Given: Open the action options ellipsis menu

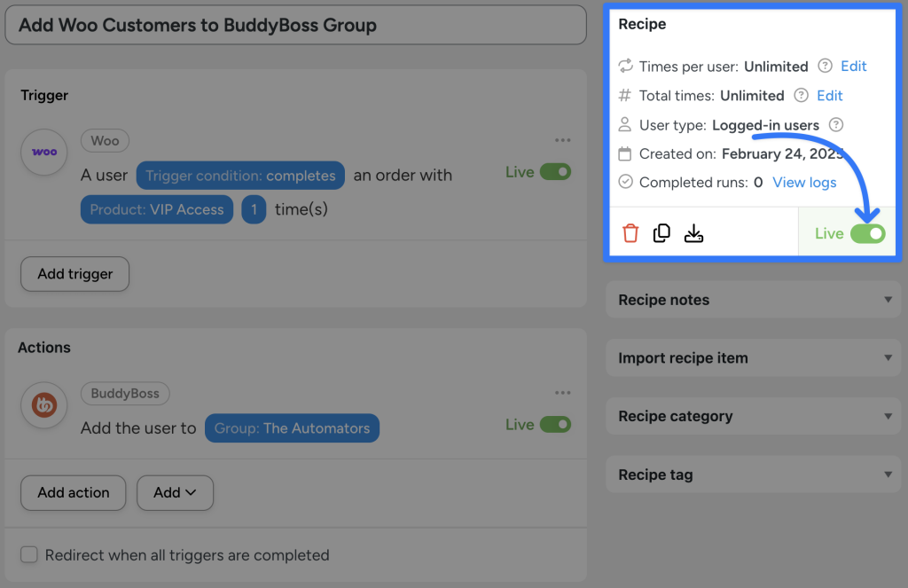Looking at the screenshot, I should click(x=563, y=392).
